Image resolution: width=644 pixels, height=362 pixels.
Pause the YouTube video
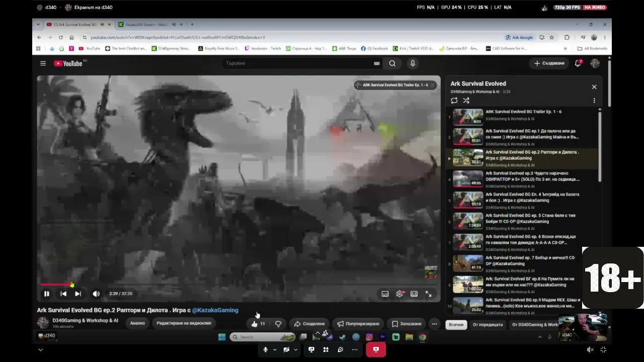click(x=46, y=294)
